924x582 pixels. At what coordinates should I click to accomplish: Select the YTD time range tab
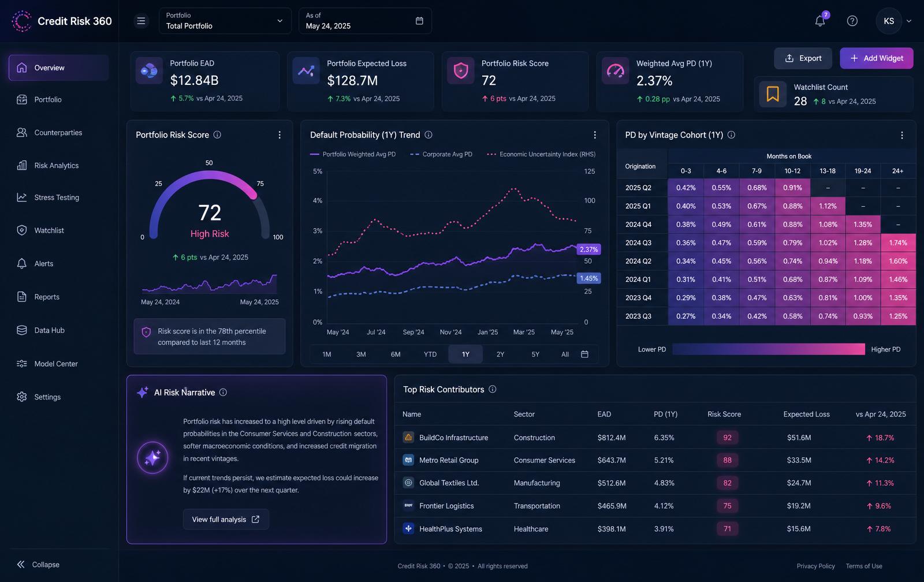tap(430, 354)
